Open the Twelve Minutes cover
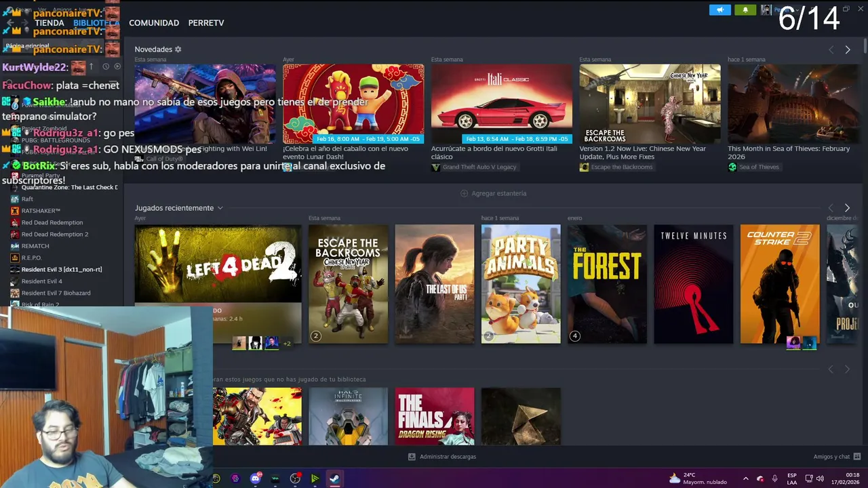The width and height of the screenshot is (868, 488). pos(693,284)
